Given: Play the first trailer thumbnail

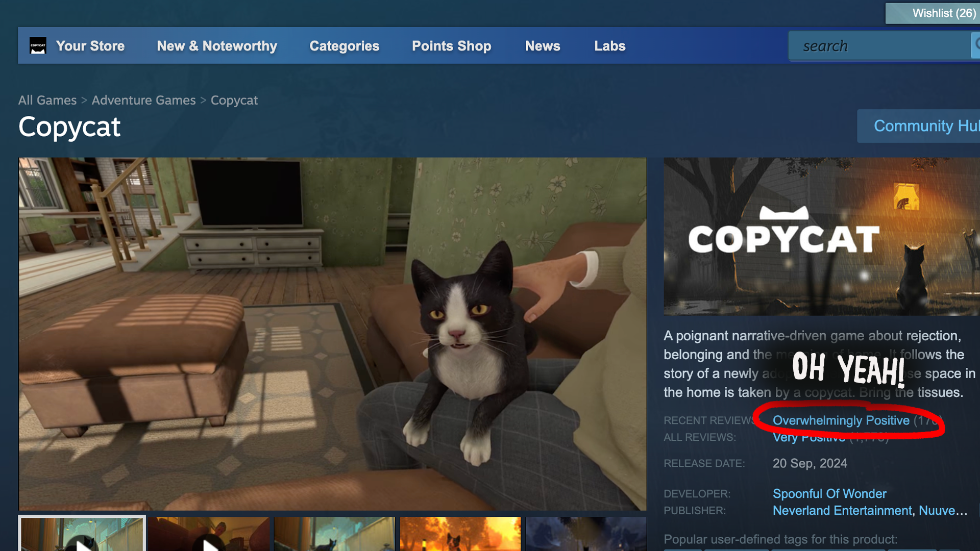Looking at the screenshot, I should 82,534.
